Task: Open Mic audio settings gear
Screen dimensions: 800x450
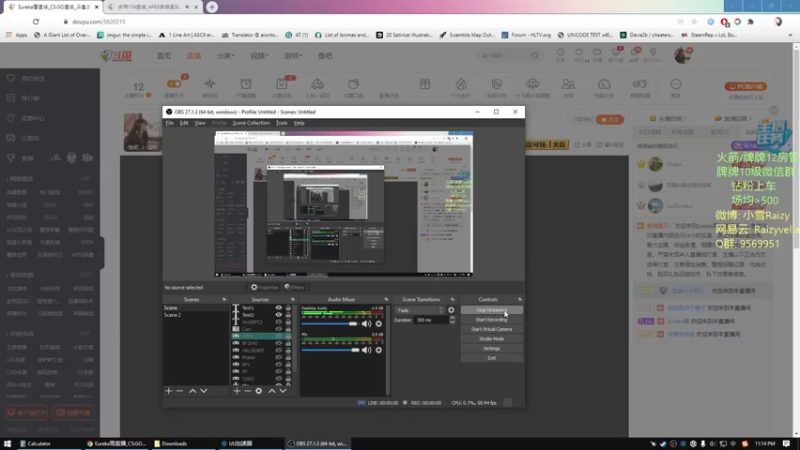Action: [x=379, y=350]
